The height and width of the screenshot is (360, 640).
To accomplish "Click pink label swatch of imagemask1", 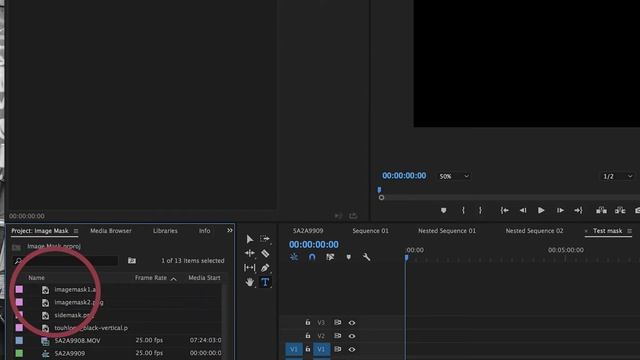I will coord(19,289).
